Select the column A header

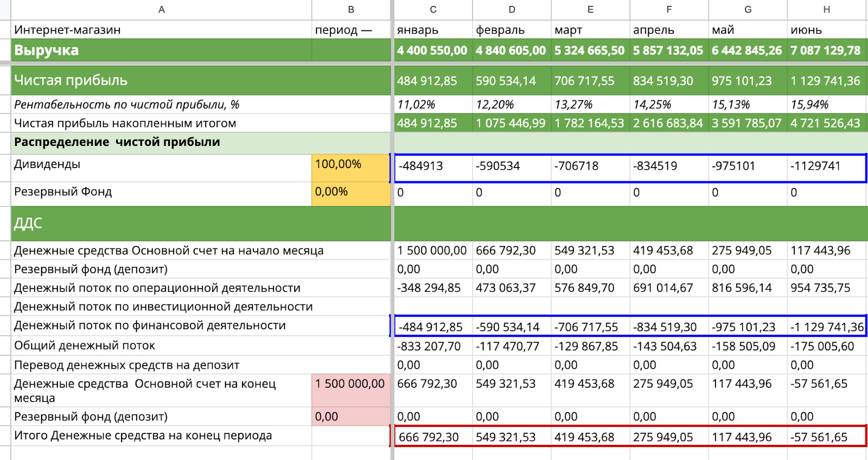[161, 10]
